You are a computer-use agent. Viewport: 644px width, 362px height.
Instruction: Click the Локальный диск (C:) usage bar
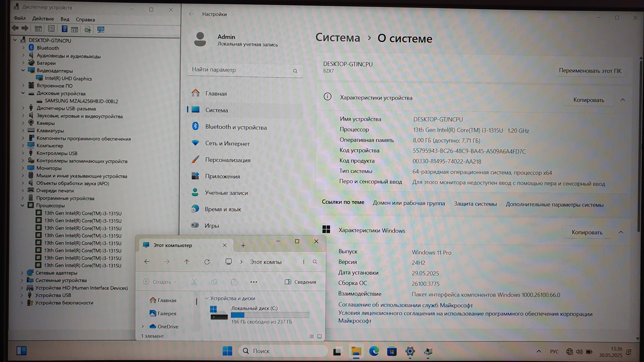[x=270, y=315]
